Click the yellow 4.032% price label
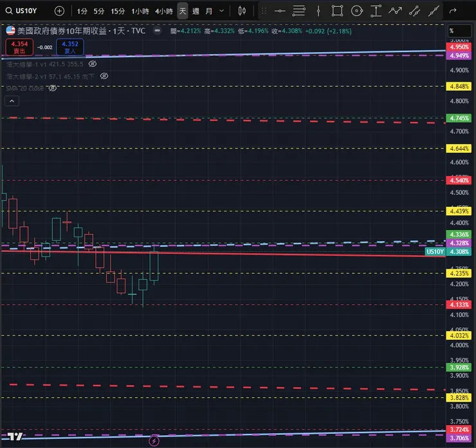 (x=459, y=336)
